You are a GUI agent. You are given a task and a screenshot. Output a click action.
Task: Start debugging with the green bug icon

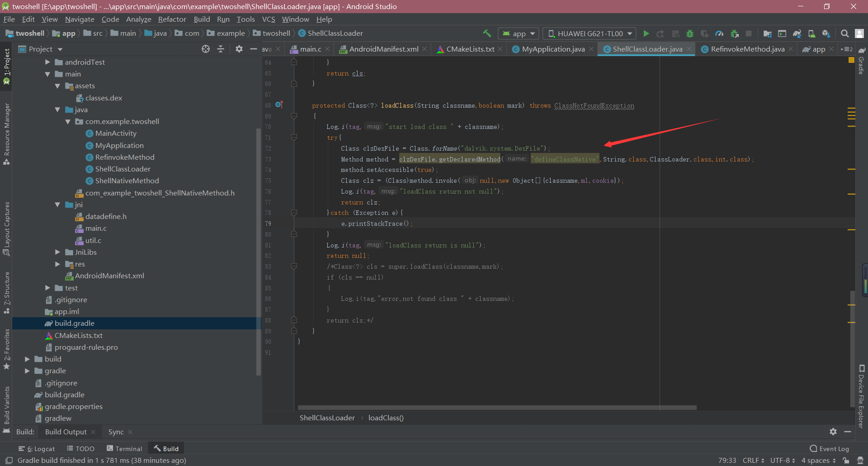point(690,33)
